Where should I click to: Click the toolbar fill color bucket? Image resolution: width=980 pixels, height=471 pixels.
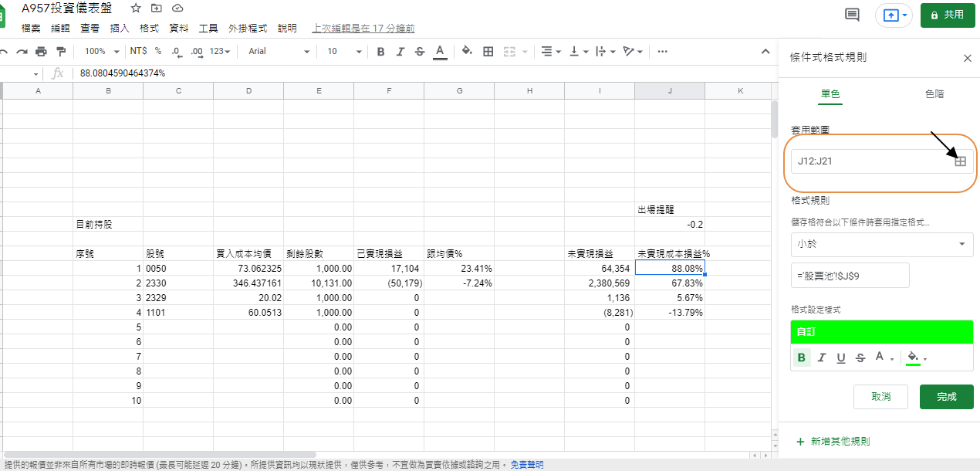tap(466, 51)
